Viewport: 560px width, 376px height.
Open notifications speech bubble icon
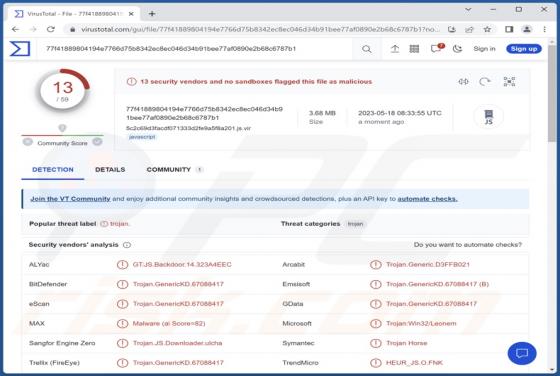436,49
